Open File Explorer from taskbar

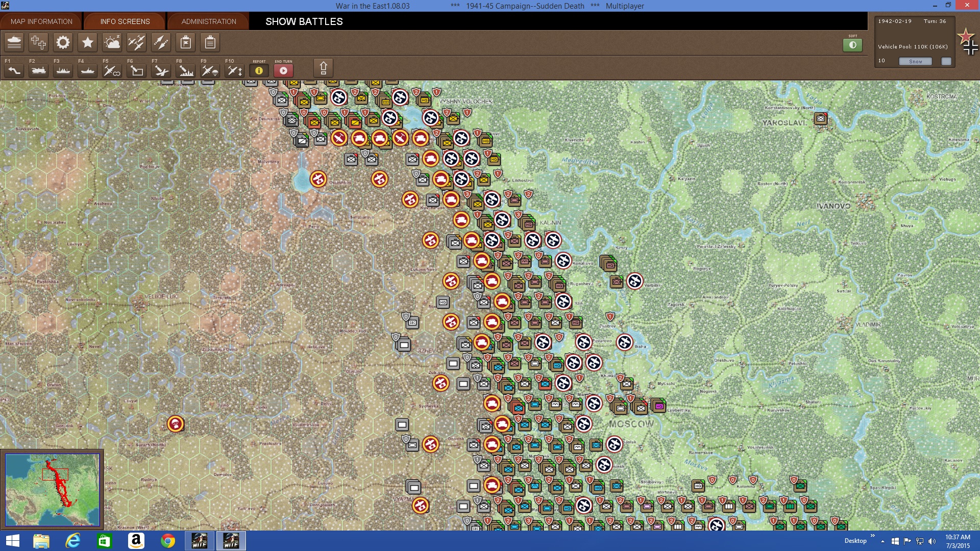[x=41, y=541]
